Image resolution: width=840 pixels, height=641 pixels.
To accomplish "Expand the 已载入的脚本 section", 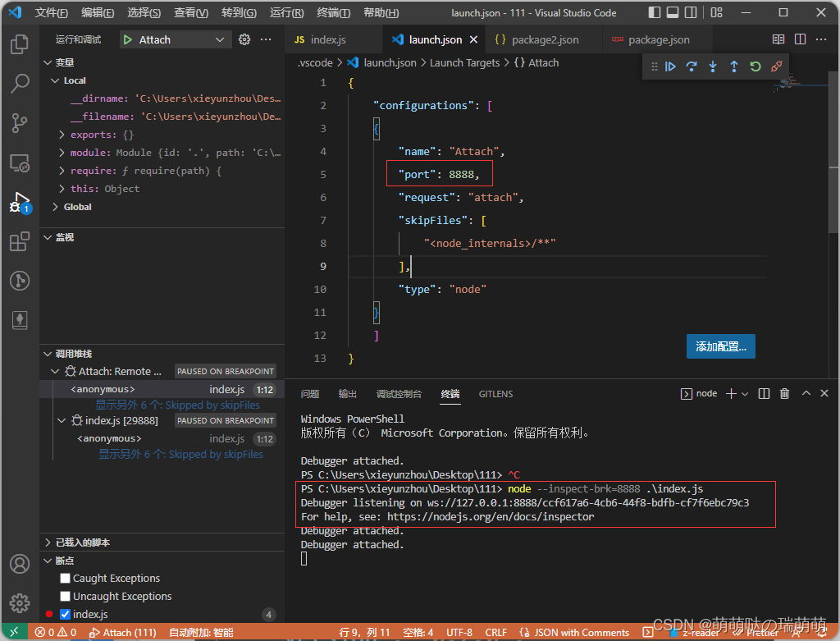I will click(48, 543).
